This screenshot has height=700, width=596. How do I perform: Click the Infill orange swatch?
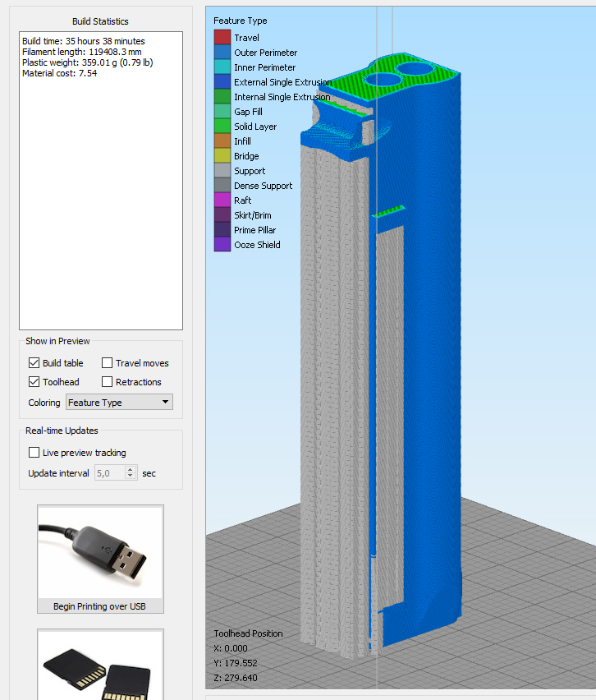point(222,140)
